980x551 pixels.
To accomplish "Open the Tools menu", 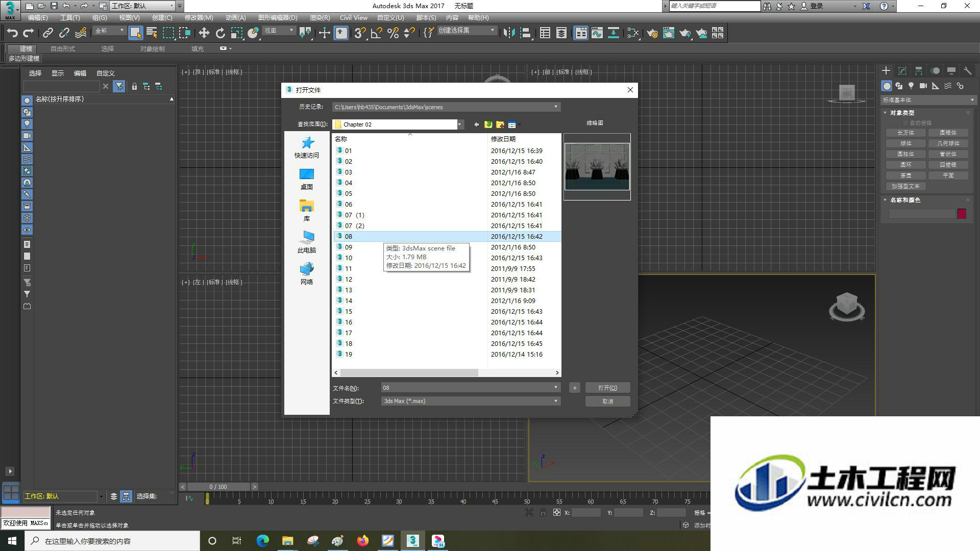I will 70,17.
